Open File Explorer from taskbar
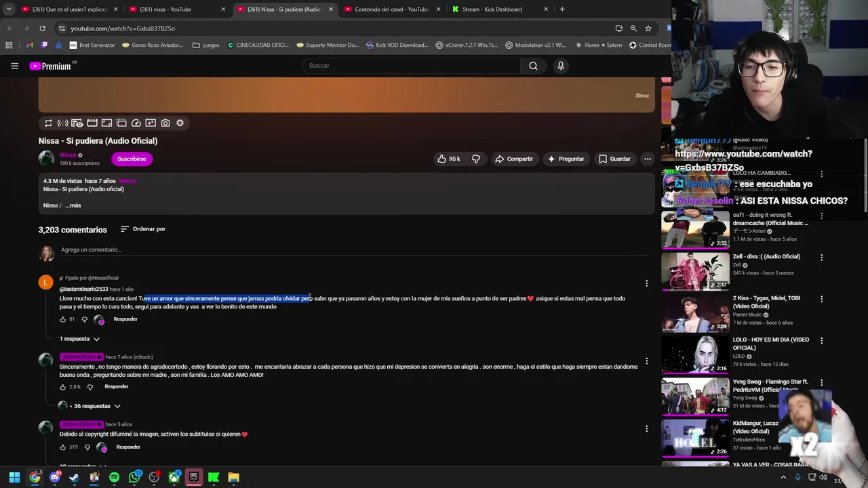Image resolution: width=868 pixels, height=488 pixels. click(233, 477)
